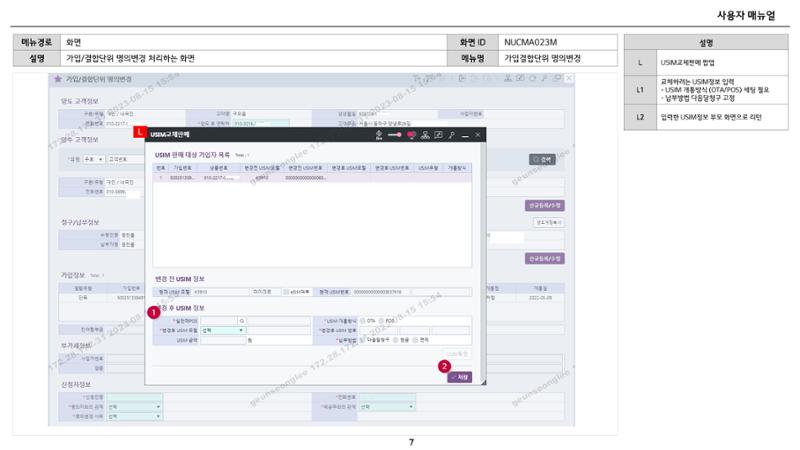Click the refresh icon in the background window title bar
The height and width of the screenshot is (450, 800).
(532, 78)
